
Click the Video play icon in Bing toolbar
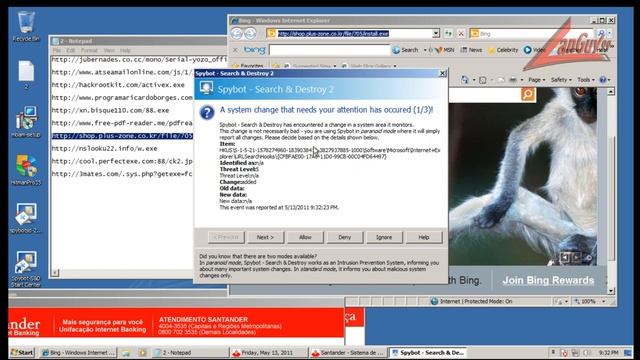(x=528, y=50)
